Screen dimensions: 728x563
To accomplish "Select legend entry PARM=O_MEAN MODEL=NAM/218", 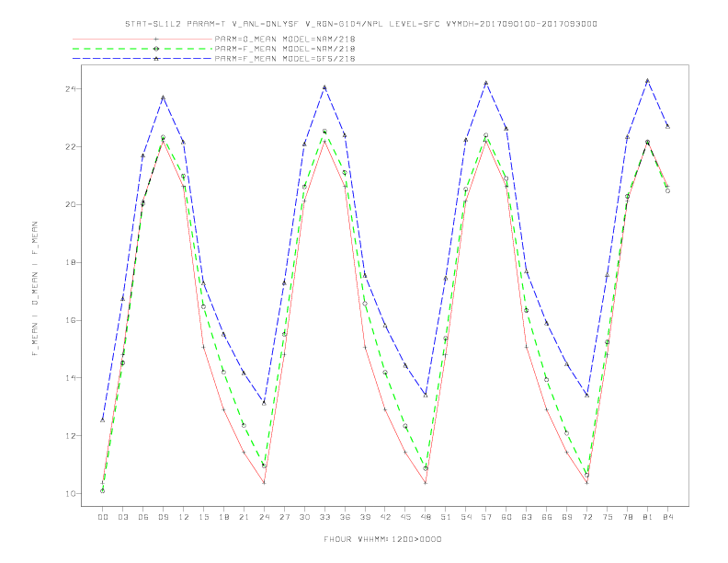I will (x=285, y=39).
